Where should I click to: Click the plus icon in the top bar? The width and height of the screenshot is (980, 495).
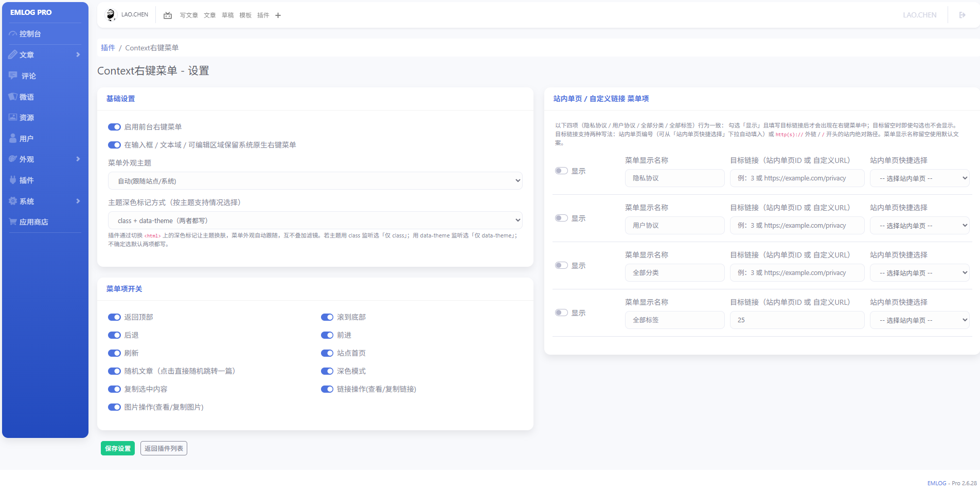[x=278, y=15]
